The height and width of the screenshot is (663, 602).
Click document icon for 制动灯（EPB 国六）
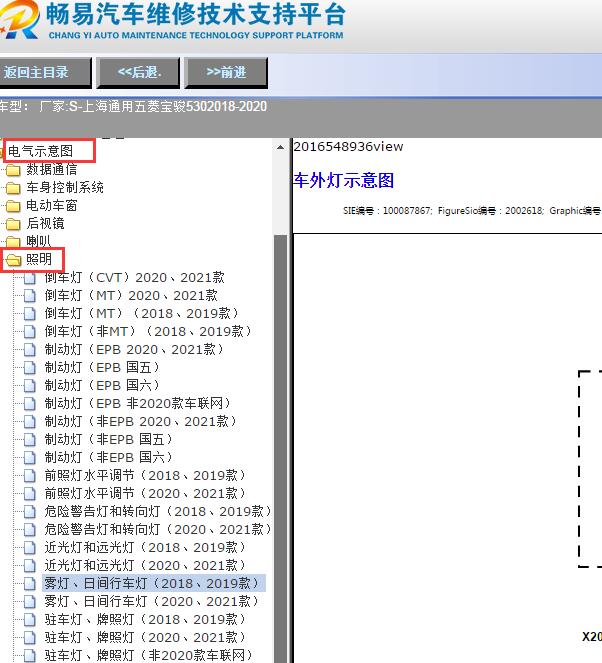tap(30, 386)
